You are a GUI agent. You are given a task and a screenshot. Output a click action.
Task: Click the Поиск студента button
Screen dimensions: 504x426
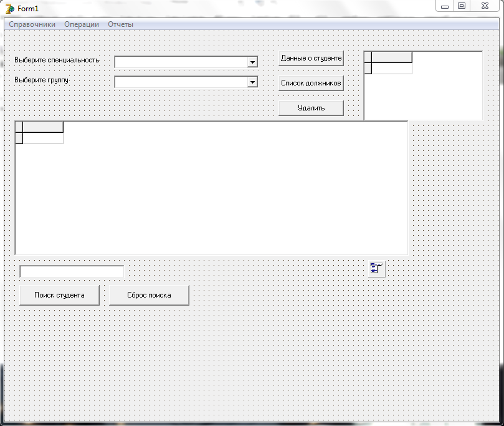(59, 295)
